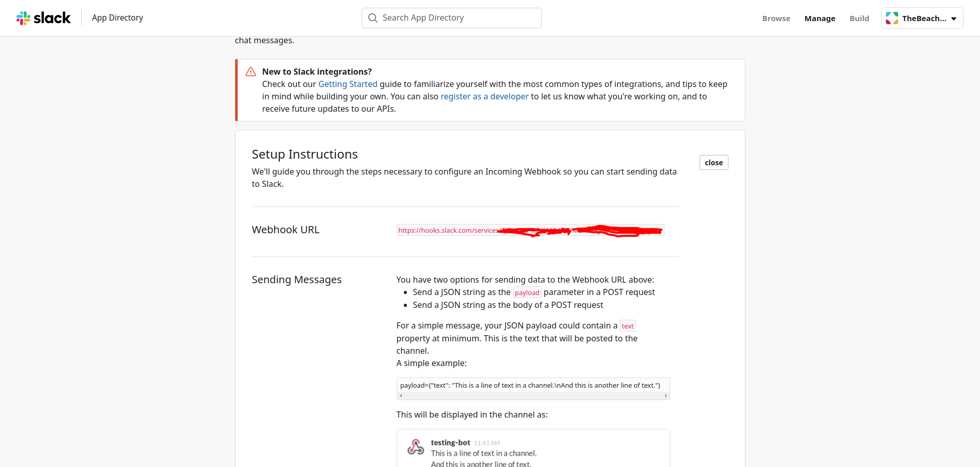This screenshot has width=980, height=467.
Task: Click the text code label
Action: click(x=628, y=326)
